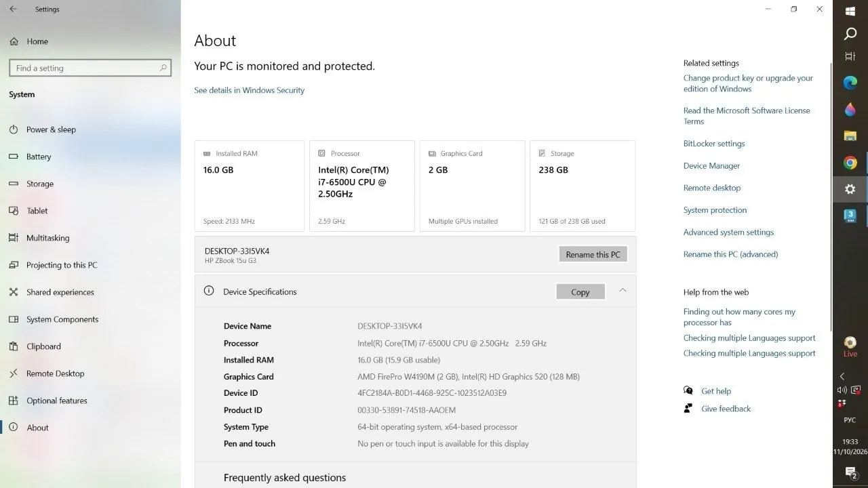Click the Tablet sidebar icon
The height and width of the screenshot is (488, 868).
click(14, 211)
